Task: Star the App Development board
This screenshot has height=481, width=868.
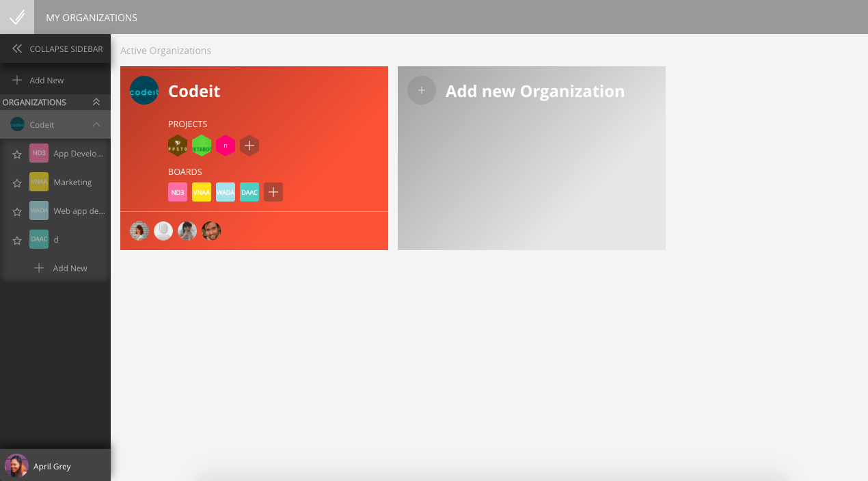Action: click(17, 154)
